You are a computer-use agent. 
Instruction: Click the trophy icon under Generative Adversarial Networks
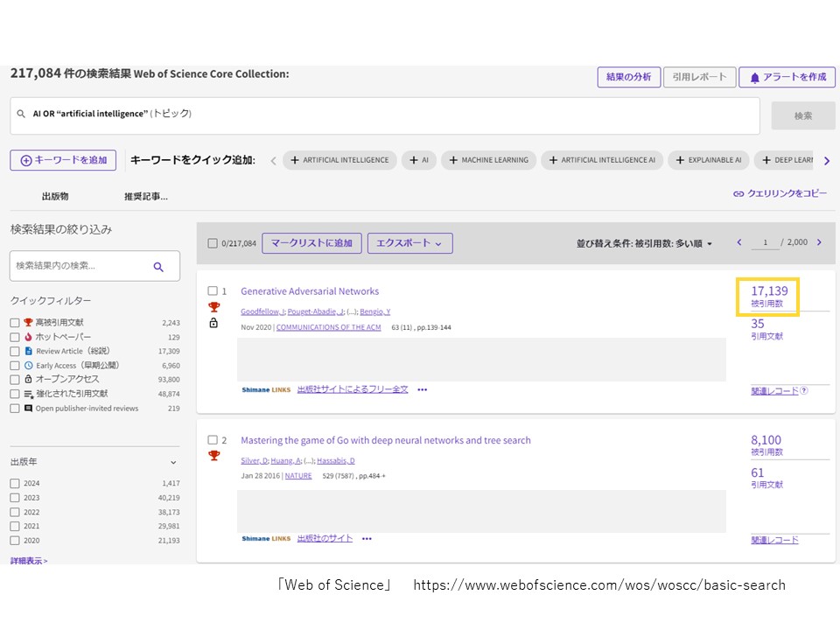(213, 307)
